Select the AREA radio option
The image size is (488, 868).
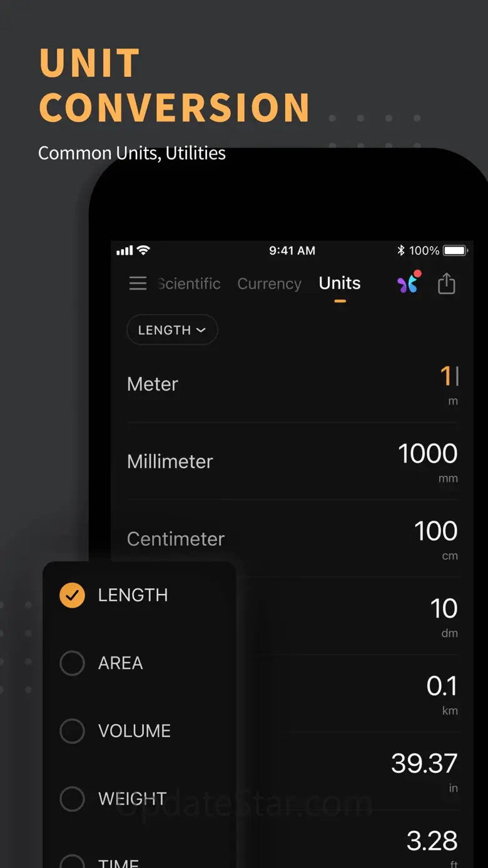[72, 663]
